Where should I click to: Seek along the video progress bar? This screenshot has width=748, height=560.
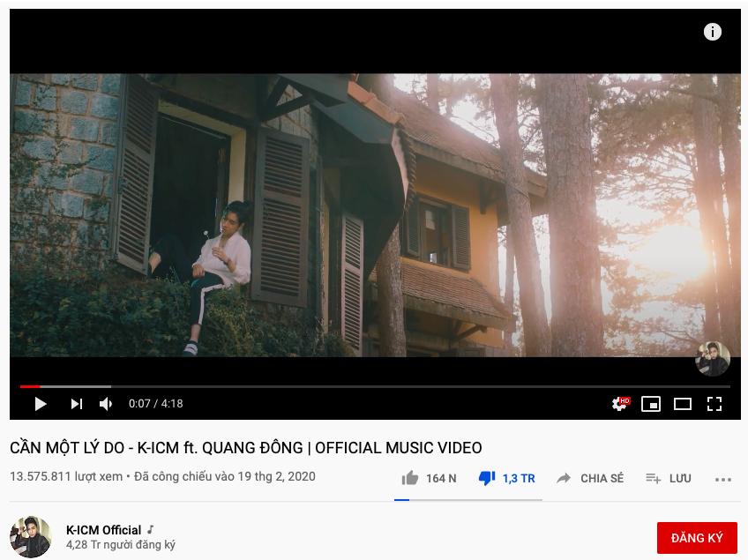coord(375,386)
